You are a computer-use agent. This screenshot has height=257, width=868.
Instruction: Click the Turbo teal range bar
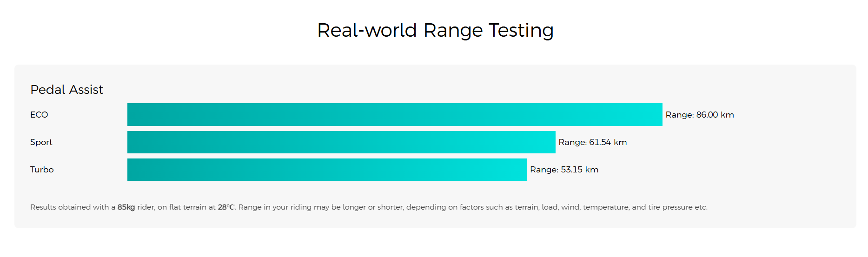coord(326,170)
